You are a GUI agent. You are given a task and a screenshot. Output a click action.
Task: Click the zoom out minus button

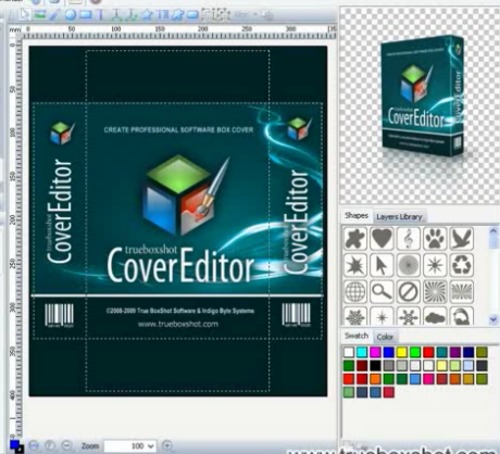(x=67, y=445)
